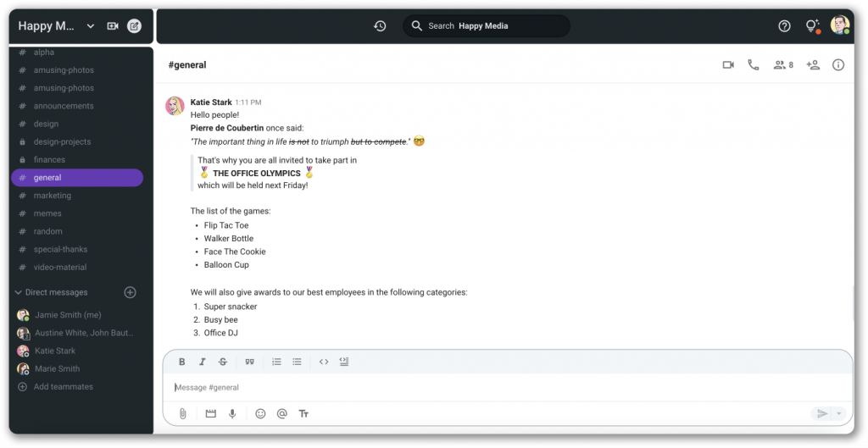Attach a file with paperclip icon
This screenshot has height=448, width=868.
coord(183,414)
